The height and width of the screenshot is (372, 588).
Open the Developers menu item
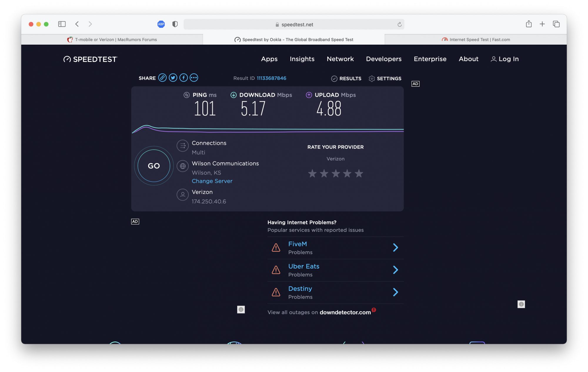click(x=384, y=59)
